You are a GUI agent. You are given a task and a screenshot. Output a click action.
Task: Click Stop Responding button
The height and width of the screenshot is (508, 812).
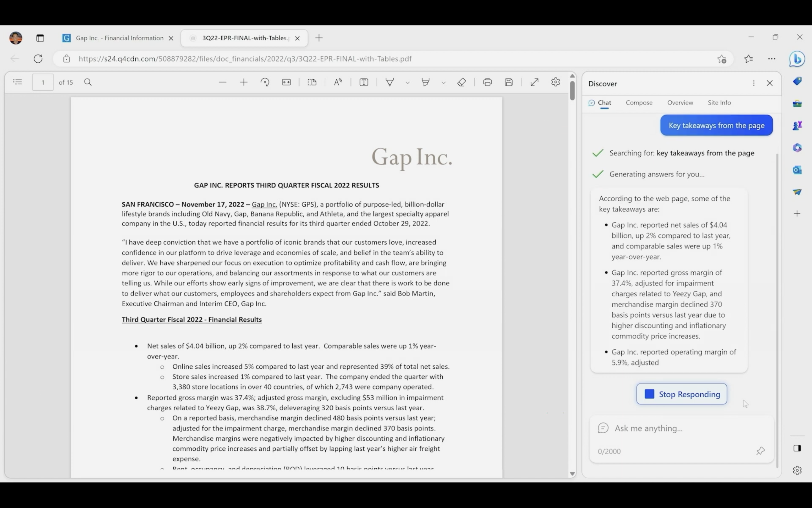(681, 394)
